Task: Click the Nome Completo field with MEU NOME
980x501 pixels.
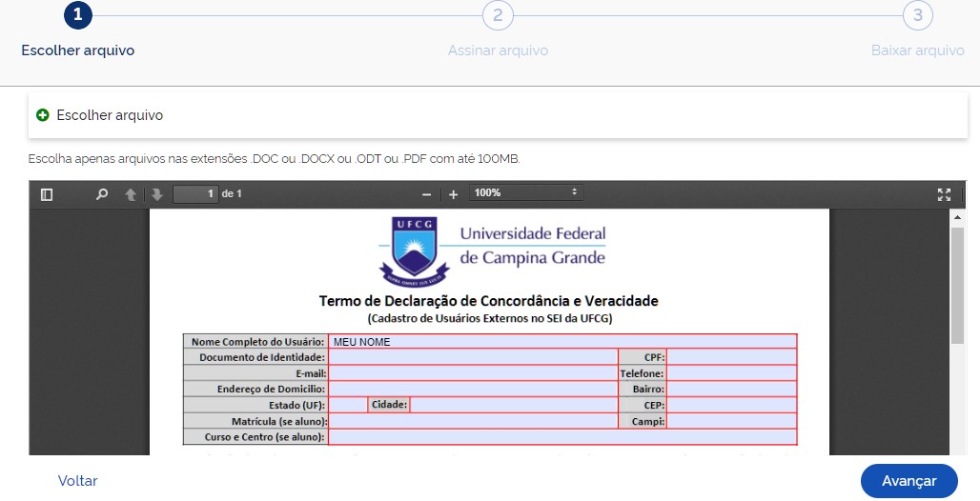Action: pos(562,342)
